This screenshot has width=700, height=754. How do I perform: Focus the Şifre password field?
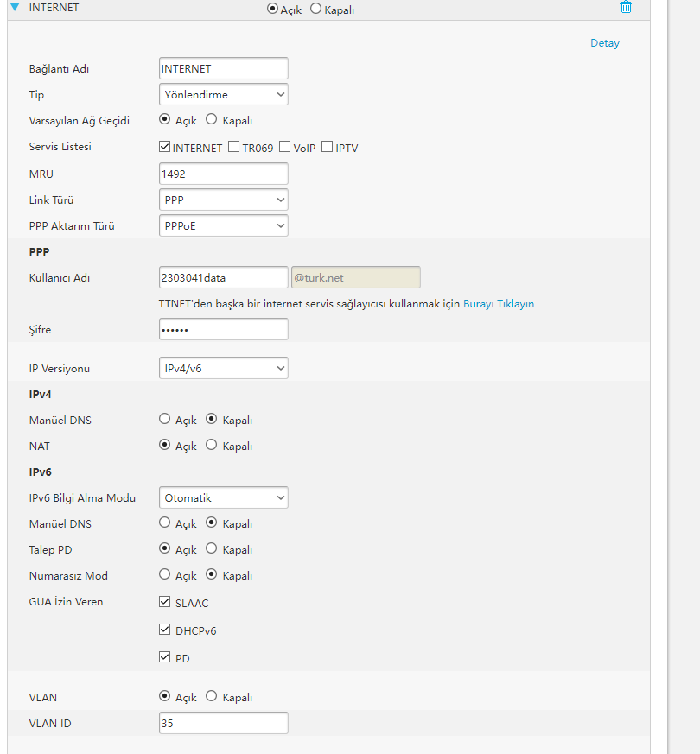click(223, 329)
